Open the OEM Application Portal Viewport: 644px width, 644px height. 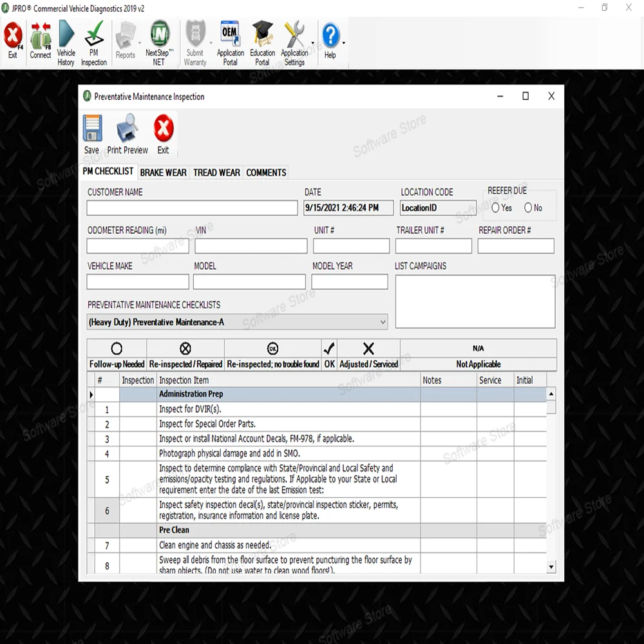[230, 33]
